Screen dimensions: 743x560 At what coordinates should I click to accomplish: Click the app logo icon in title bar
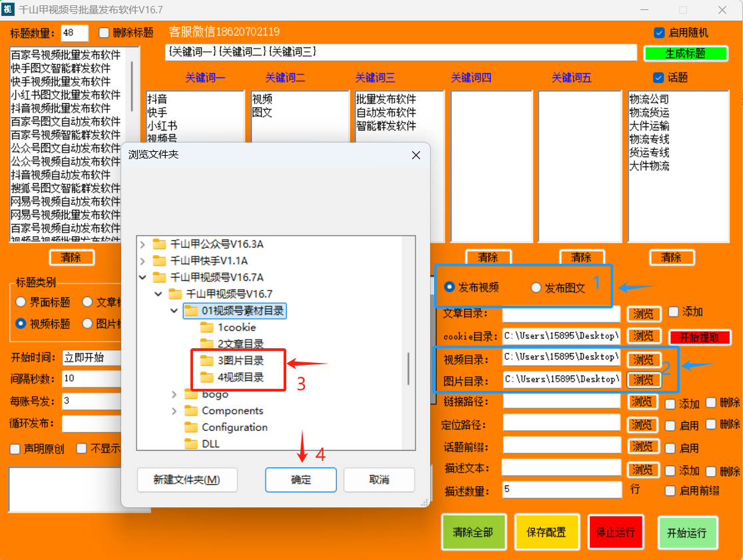(x=8, y=9)
